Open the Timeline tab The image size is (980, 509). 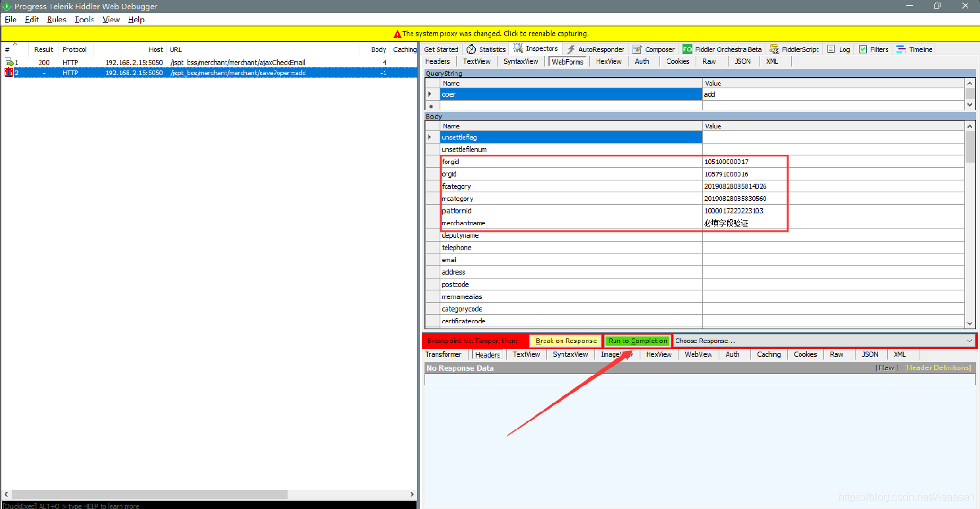point(914,49)
